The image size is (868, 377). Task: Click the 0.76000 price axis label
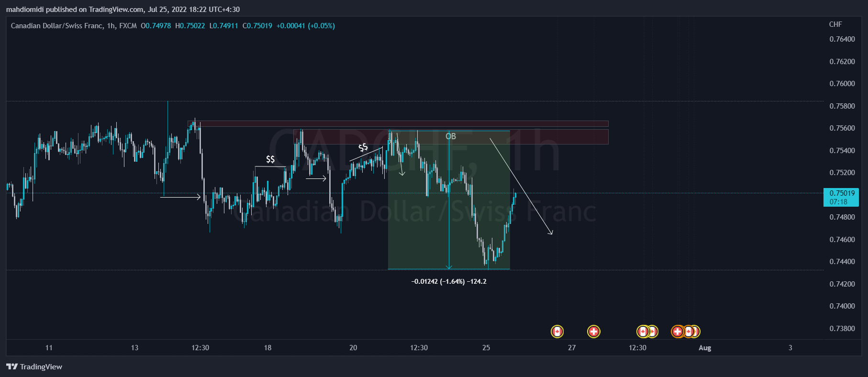[x=842, y=84]
